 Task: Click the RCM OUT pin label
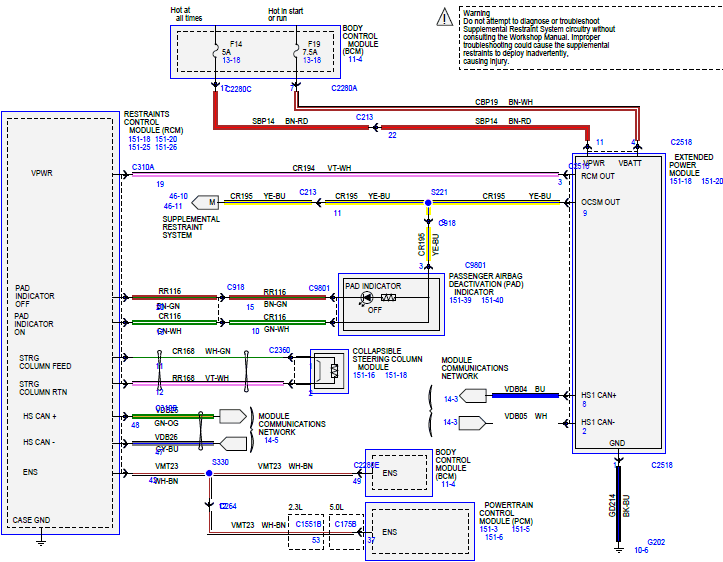(x=598, y=176)
